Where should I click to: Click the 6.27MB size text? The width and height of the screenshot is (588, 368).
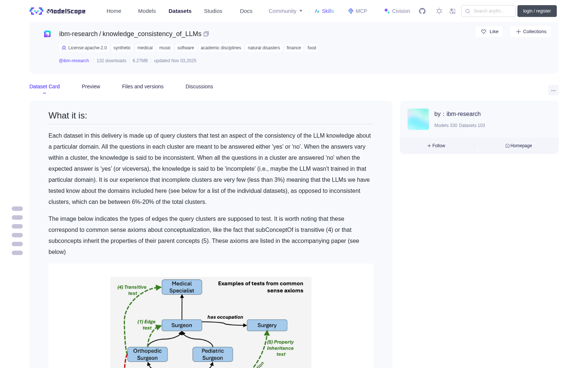[x=140, y=61]
